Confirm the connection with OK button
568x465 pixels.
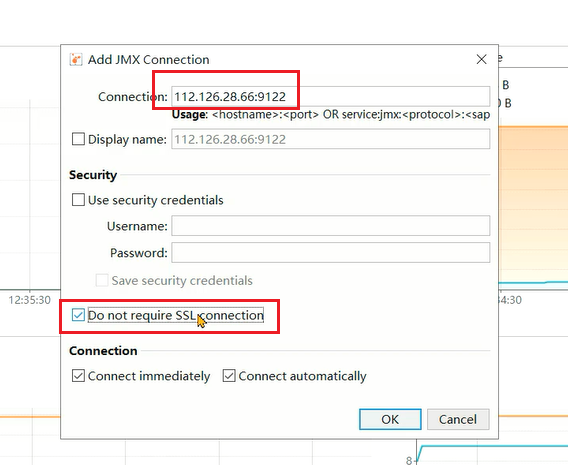point(390,419)
